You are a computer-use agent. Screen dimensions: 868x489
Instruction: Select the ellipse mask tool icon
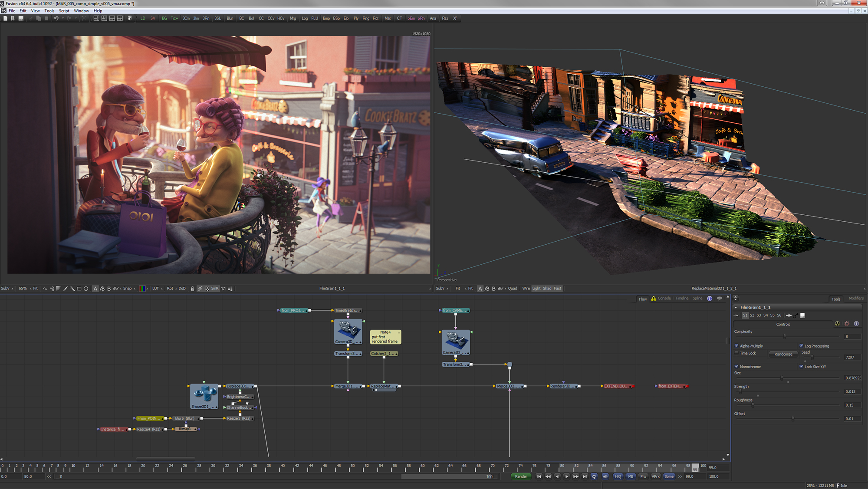86,289
